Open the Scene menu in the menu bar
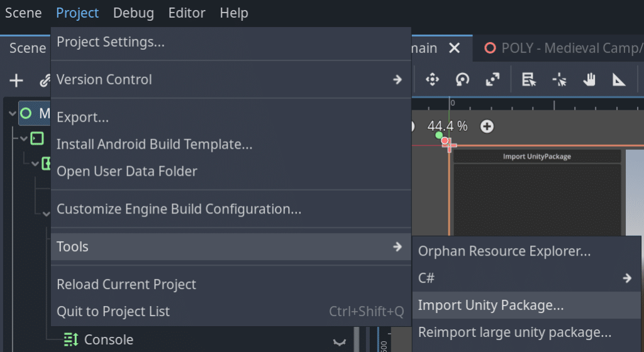Viewport: 644px width, 352px height. 23,13
